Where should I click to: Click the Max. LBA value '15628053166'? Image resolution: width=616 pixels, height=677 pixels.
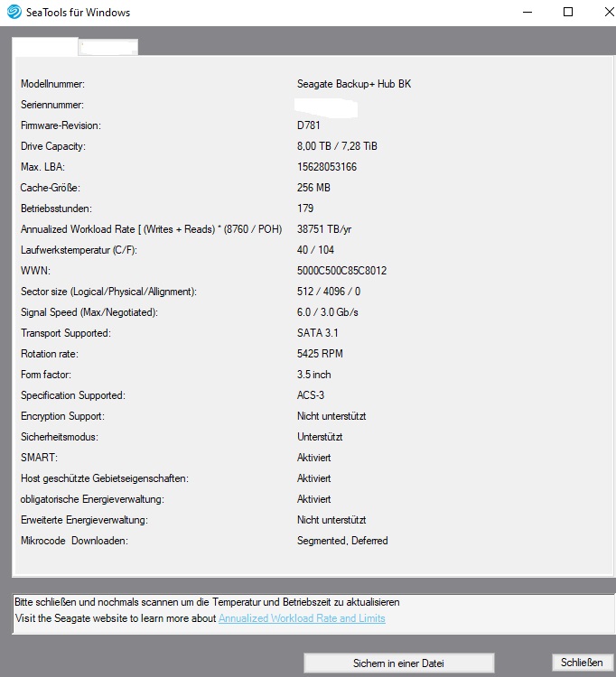pos(327,167)
